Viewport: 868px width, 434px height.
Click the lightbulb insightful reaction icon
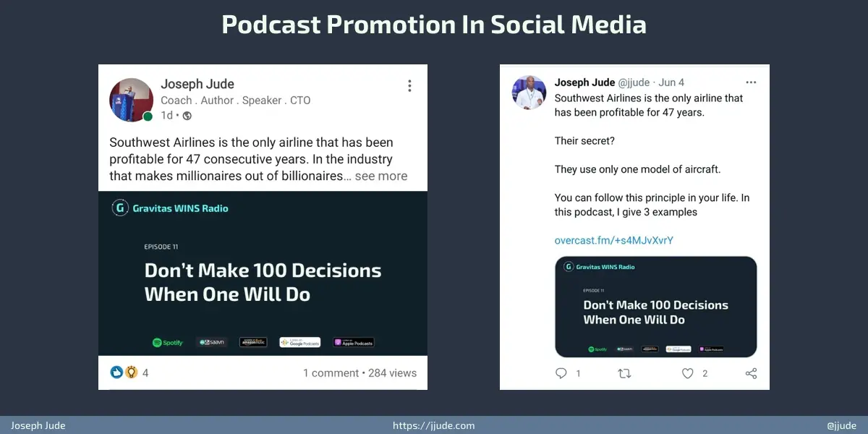click(x=131, y=373)
